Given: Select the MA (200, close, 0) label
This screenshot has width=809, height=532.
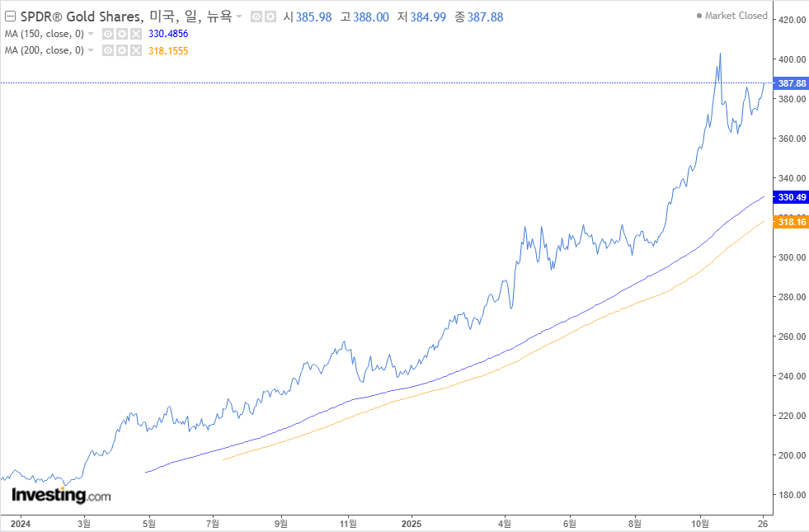Looking at the screenshot, I should coord(45,50).
